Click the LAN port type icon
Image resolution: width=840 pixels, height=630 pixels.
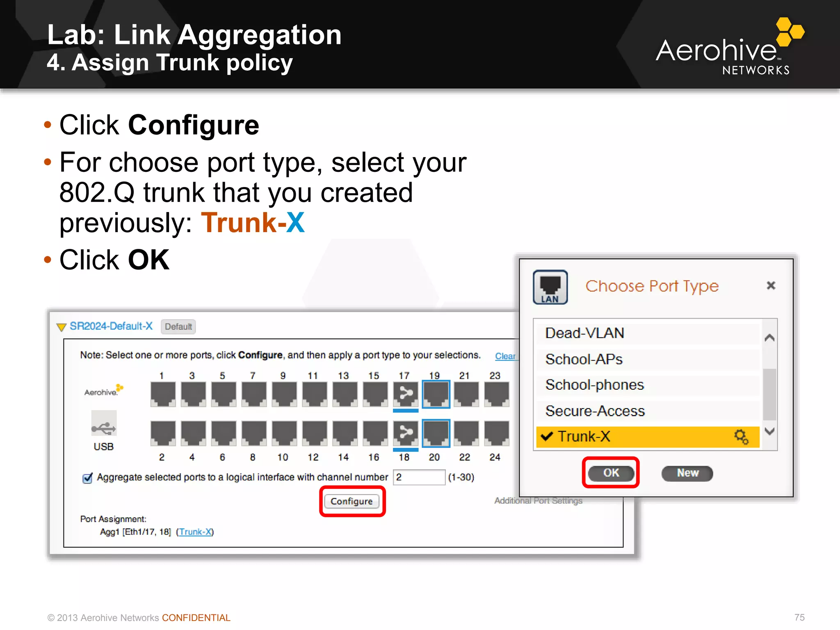550,287
